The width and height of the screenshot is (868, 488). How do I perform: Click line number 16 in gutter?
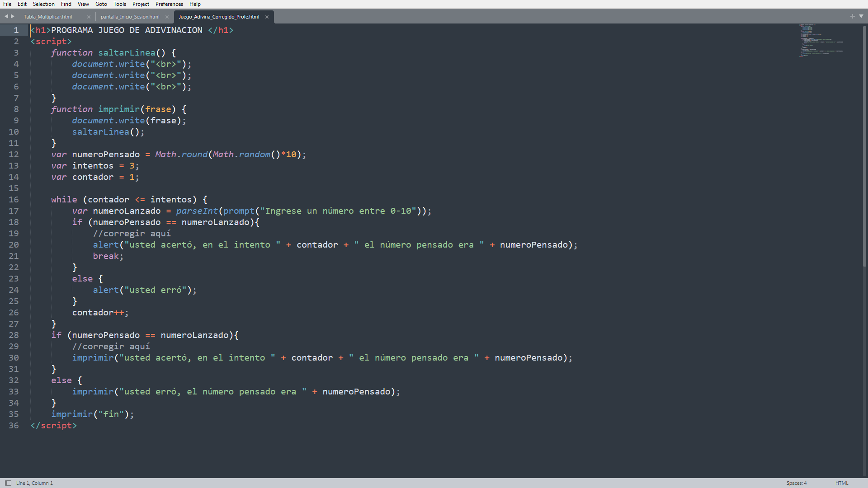pos(14,200)
